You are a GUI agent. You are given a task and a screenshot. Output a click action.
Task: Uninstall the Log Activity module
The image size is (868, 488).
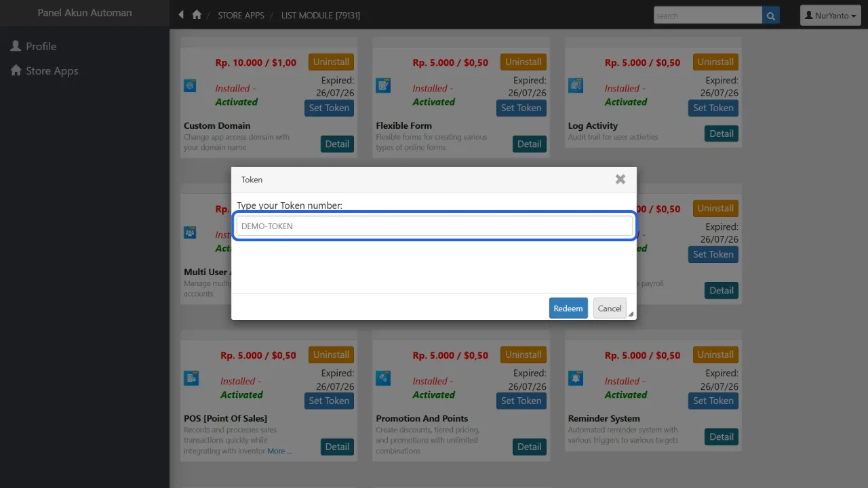715,62
